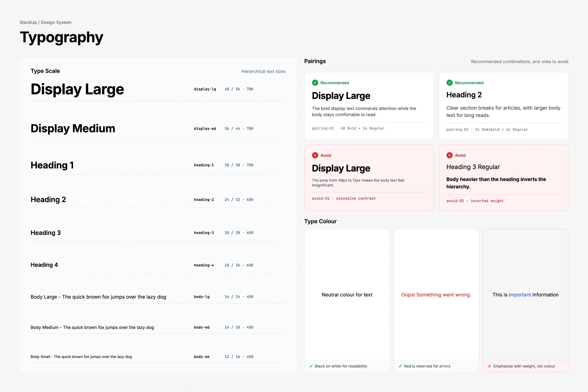
Task: Click the 'heading-1' token label
Action: click(204, 165)
